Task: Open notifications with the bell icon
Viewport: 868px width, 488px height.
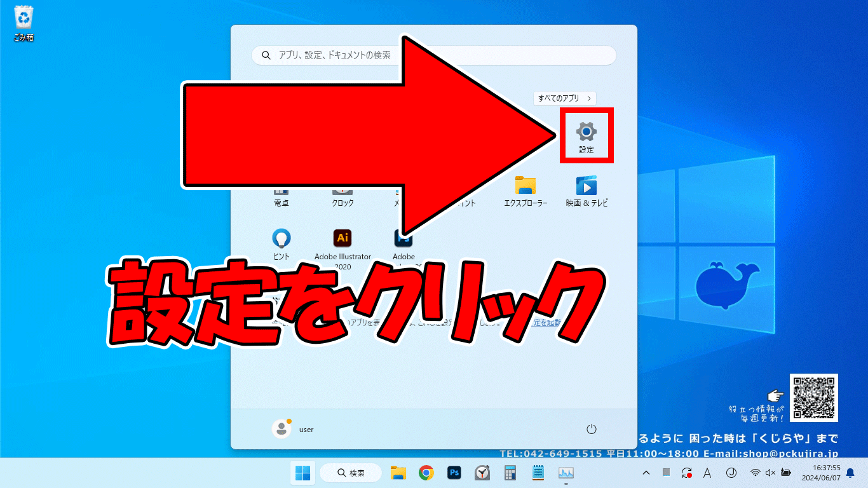Action: tap(850, 473)
